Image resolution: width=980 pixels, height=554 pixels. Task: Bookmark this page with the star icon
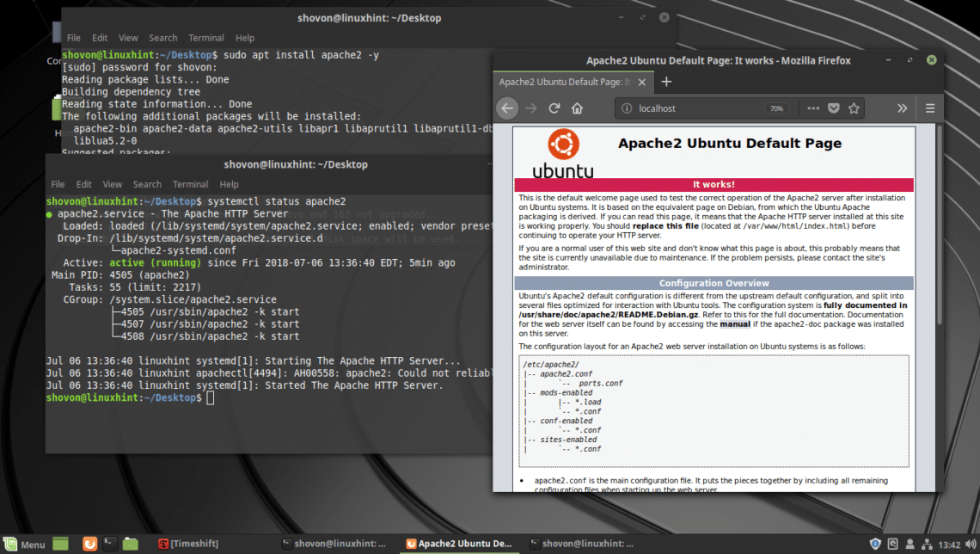coord(854,108)
